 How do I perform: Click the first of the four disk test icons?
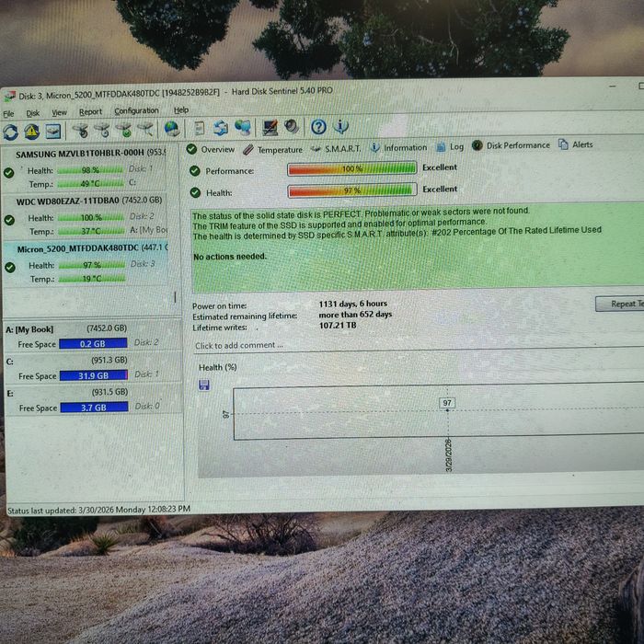(x=81, y=131)
